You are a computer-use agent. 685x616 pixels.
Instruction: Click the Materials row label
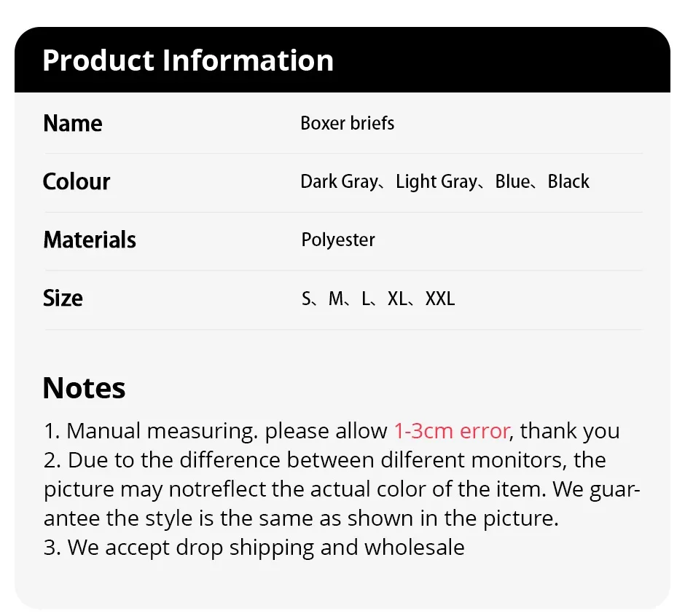click(x=90, y=240)
